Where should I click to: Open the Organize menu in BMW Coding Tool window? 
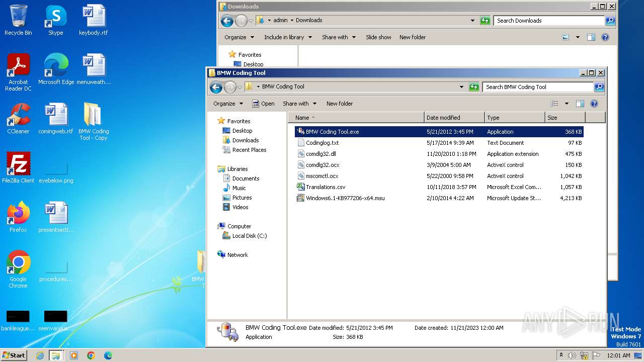coord(228,104)
